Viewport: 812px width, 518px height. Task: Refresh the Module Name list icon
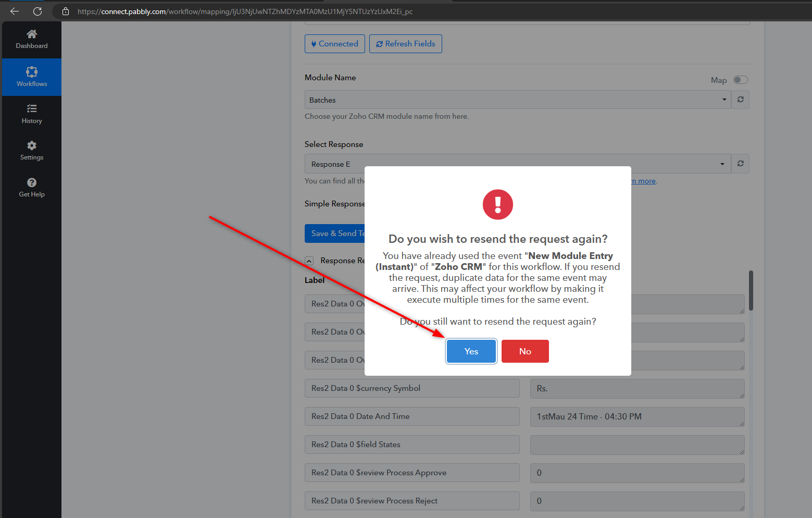pos(740,100)
